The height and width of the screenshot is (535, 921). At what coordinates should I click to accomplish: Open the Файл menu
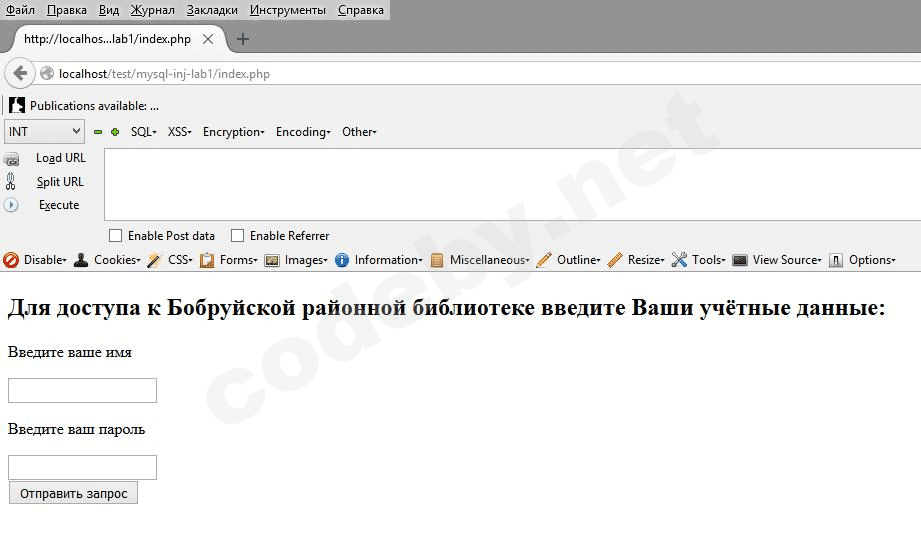click(21, 10)
